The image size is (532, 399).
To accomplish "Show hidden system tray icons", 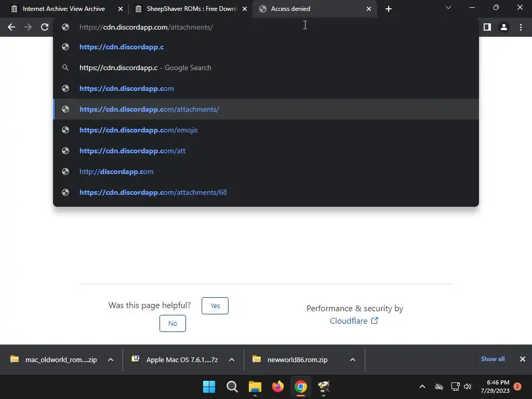I will [422, 387].
